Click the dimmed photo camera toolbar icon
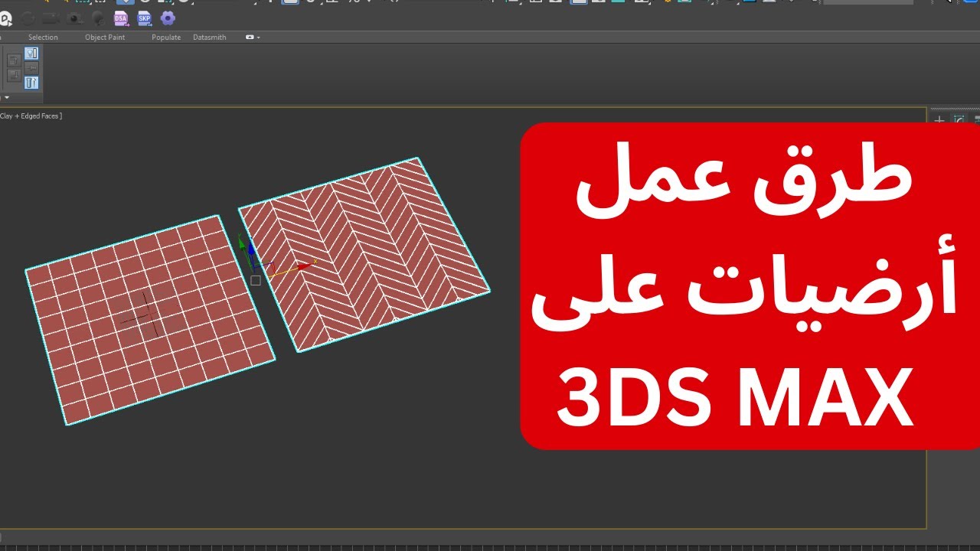The height and width of the screenshot is (551, 980). (75, 18)
